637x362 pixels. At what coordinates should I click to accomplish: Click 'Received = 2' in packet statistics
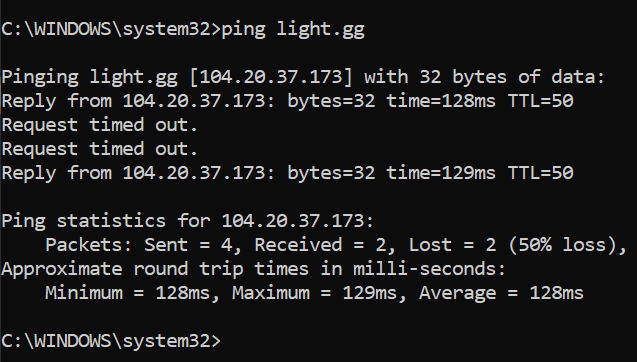tap(325, 245)
